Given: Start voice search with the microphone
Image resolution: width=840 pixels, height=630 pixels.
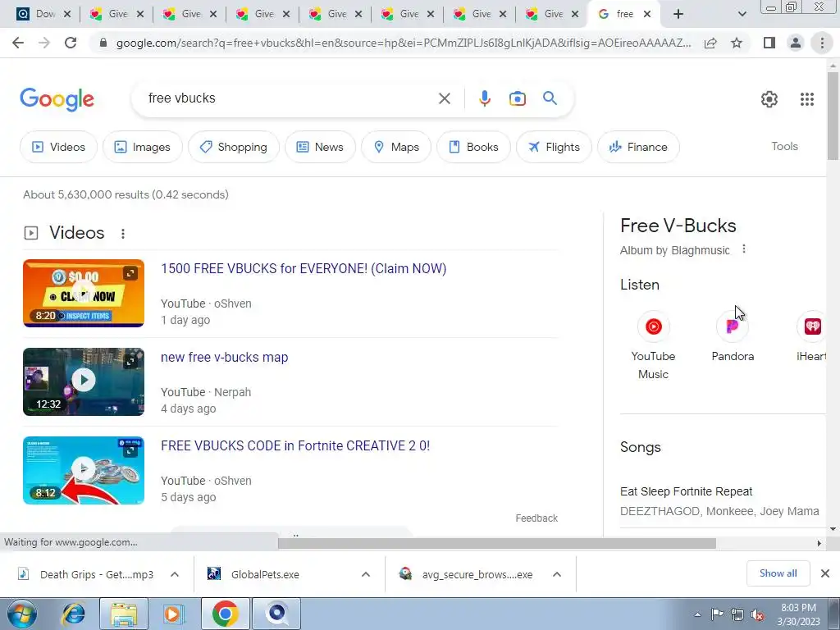Looking at the screenshot, I should point(484,98).
